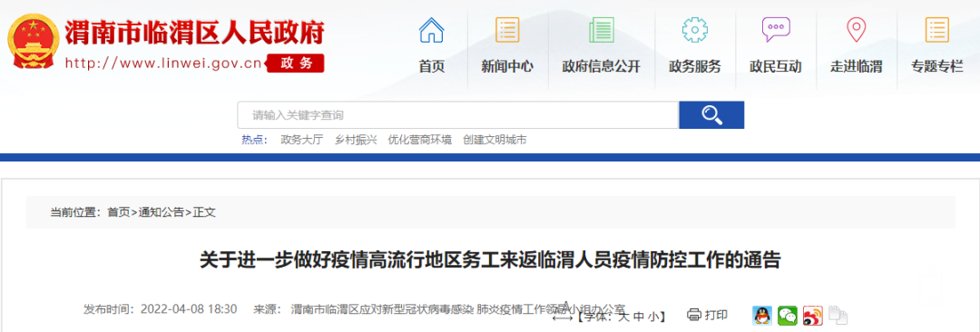Click 正文 in the breadcrumb
This screenshot has width=980, height=332.
pos(204,212)
